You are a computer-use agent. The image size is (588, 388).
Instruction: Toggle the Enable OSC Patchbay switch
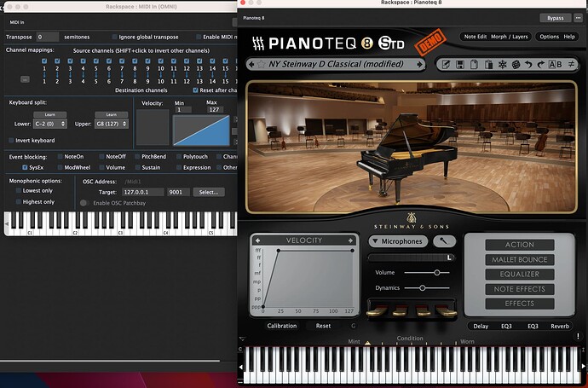84,203
